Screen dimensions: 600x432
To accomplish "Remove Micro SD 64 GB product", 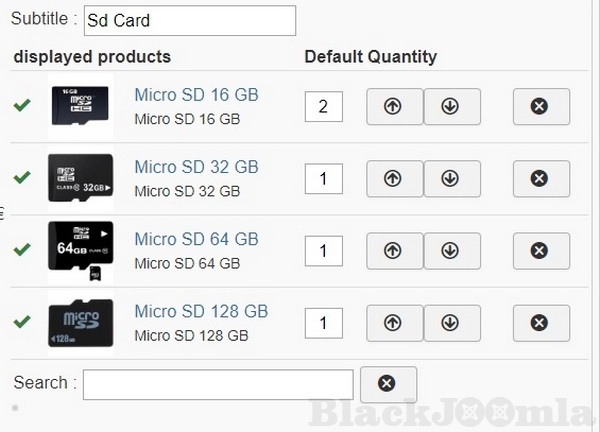I will click(540, 251).
